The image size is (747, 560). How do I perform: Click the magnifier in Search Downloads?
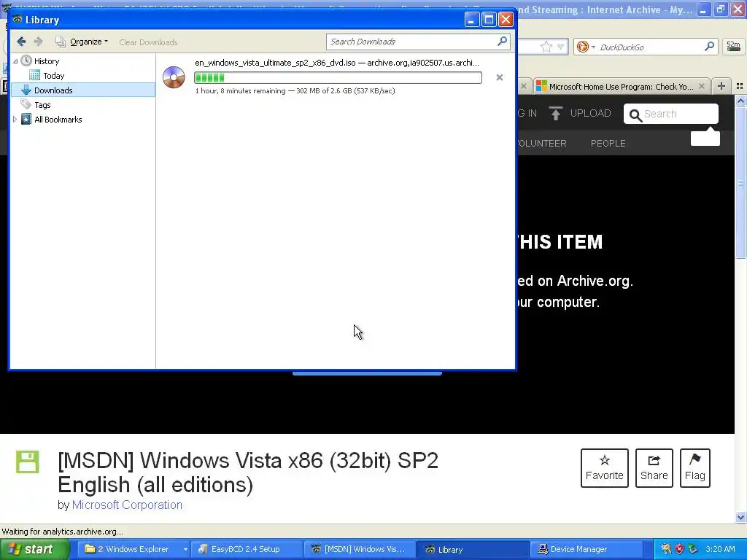point(502,42)
